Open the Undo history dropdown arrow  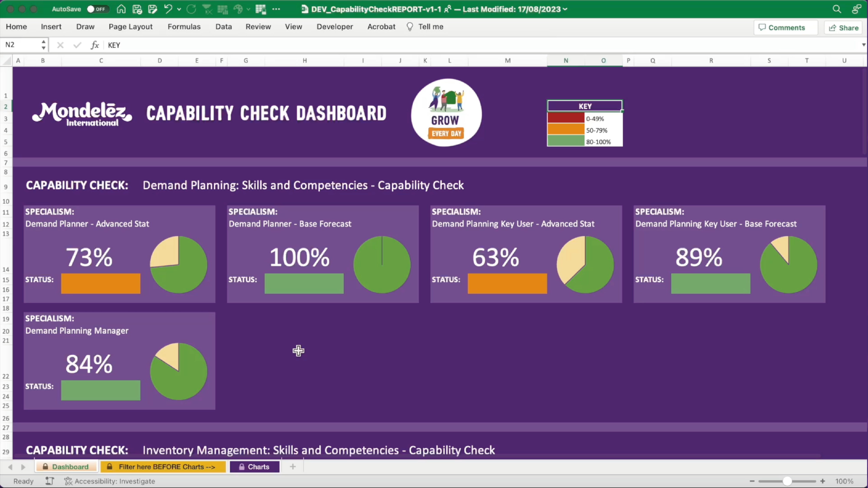point(179,9)
